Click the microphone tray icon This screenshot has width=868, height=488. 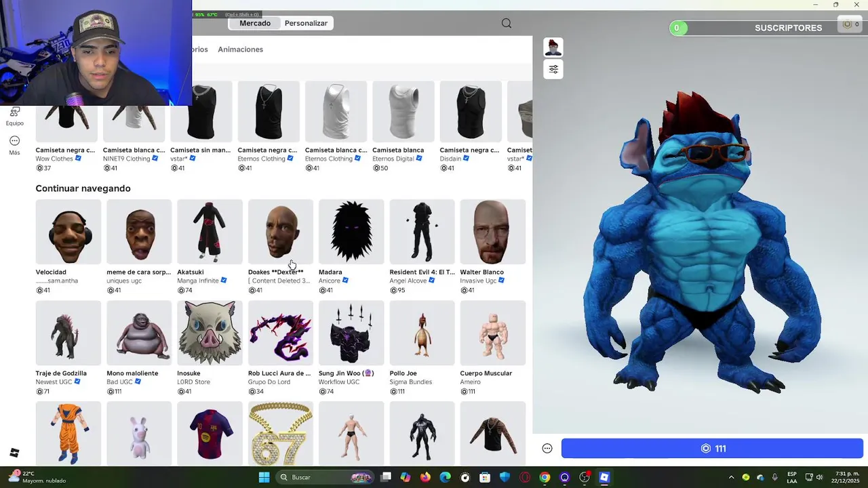coord(774,477)
